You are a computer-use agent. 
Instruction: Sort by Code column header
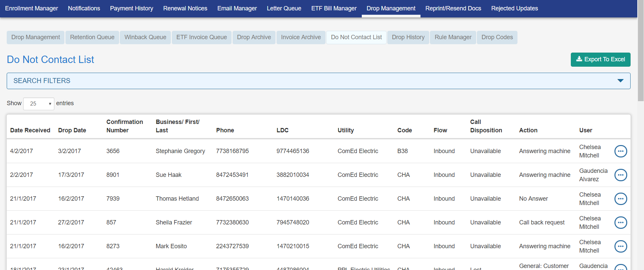point(404,130)
